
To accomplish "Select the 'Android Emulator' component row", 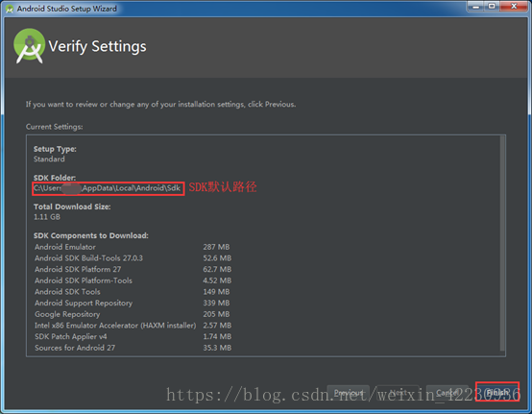I will (133, 247).
